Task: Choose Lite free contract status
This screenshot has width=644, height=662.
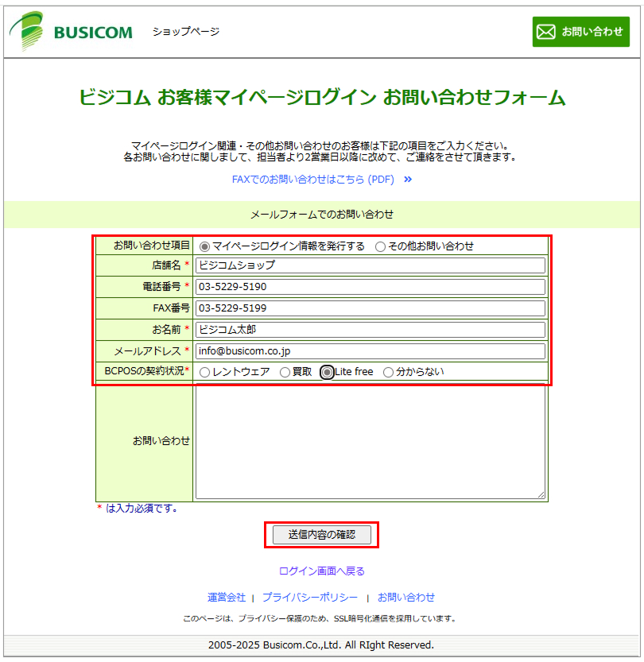Action: pos(327,372)
